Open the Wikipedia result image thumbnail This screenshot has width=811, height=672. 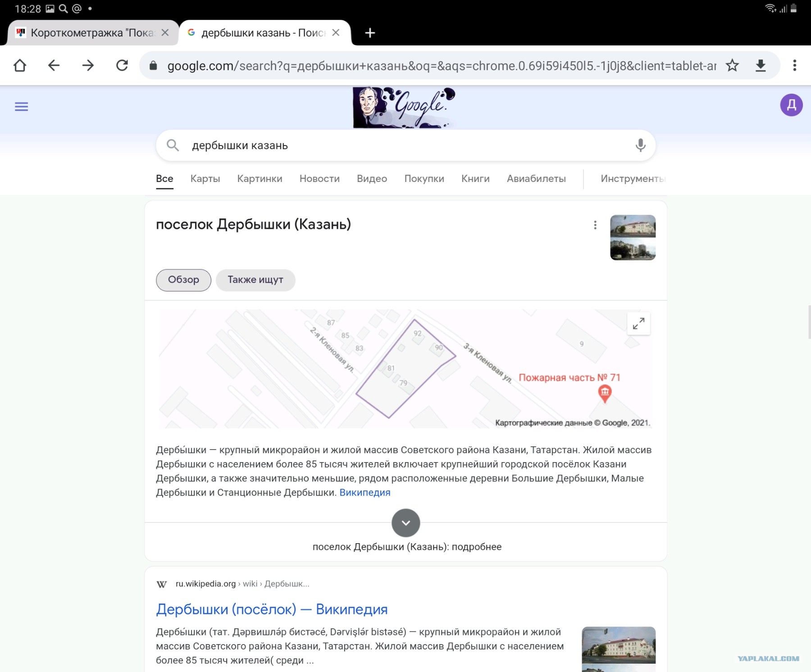(x=619, y=649)
